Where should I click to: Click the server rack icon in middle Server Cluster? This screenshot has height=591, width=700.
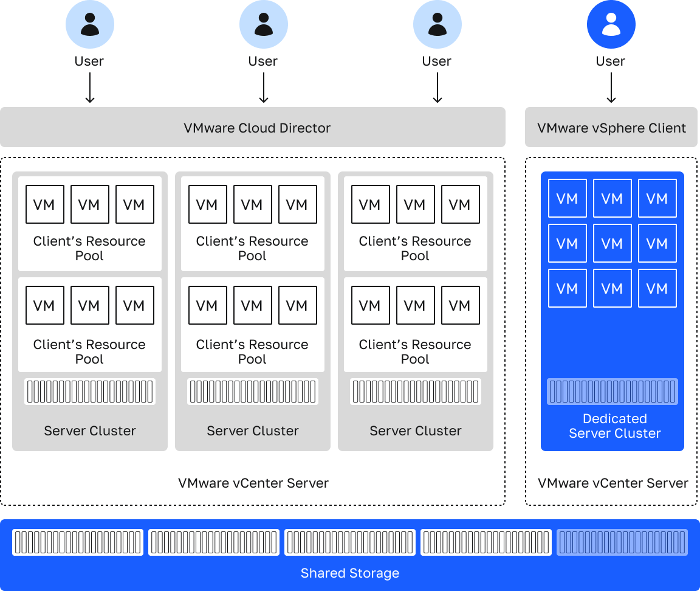(253, 392)
